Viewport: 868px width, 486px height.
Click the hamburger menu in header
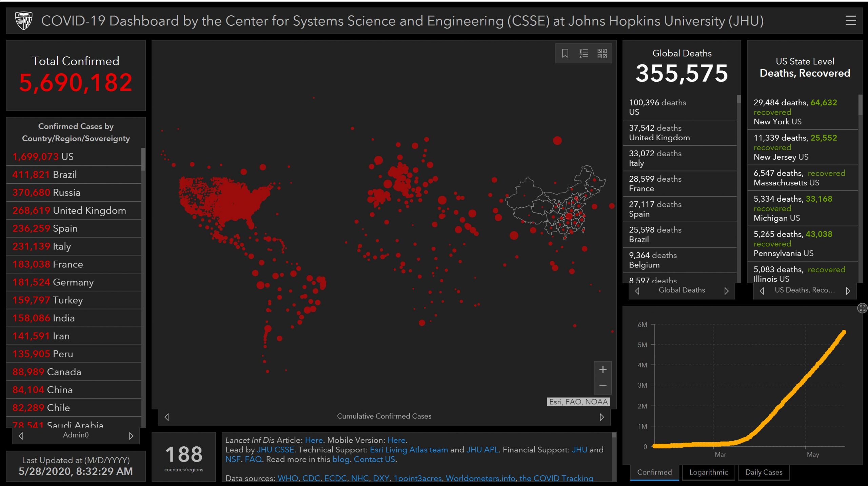850,21
